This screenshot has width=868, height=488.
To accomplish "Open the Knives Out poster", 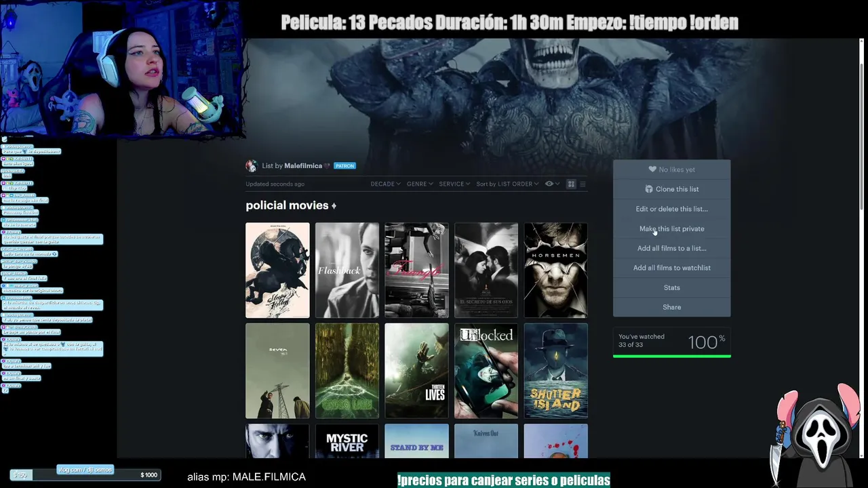I will coord(486,441).
